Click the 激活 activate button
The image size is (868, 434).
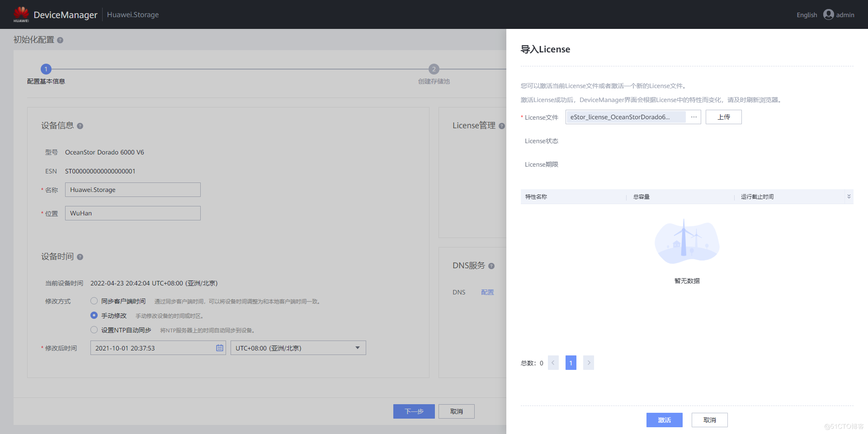[x=664, y=420]
